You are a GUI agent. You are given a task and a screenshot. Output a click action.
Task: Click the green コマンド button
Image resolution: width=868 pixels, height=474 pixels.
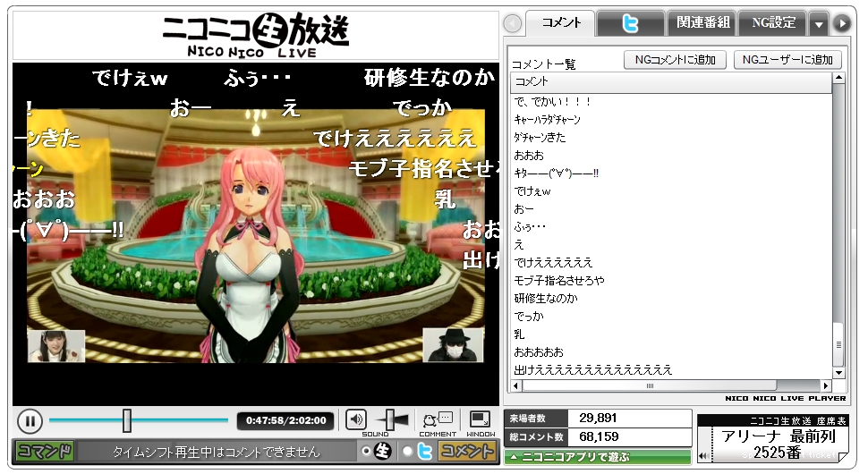click(x=44, y=452)
